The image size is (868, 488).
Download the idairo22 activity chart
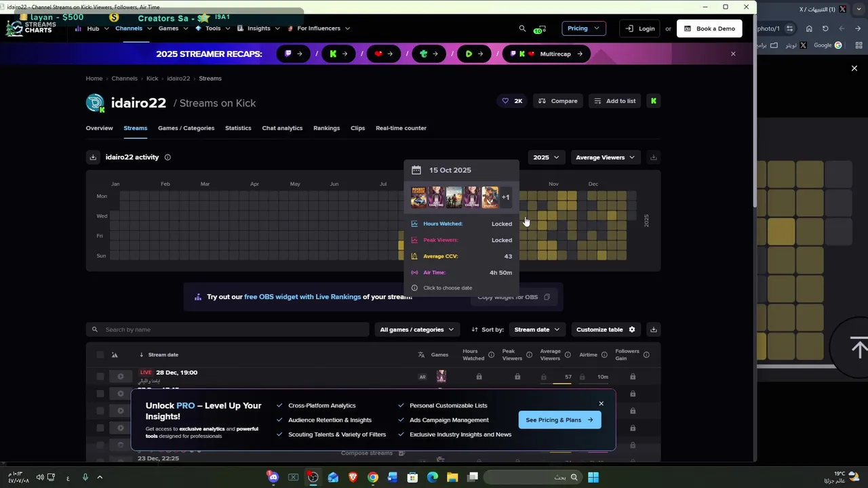click(x=93, y=157)
